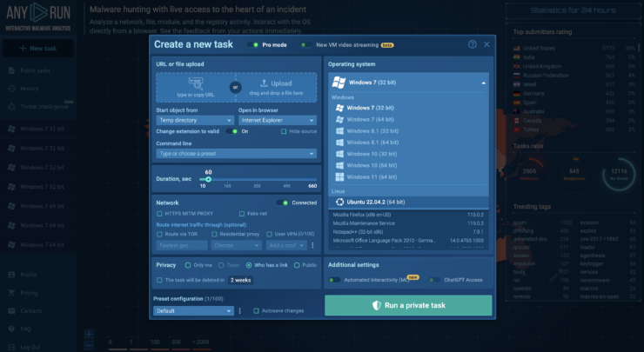The image size is (644, 352).
Task: Click the Contacts envelope icon in sidebar
Action: [11, 310]
